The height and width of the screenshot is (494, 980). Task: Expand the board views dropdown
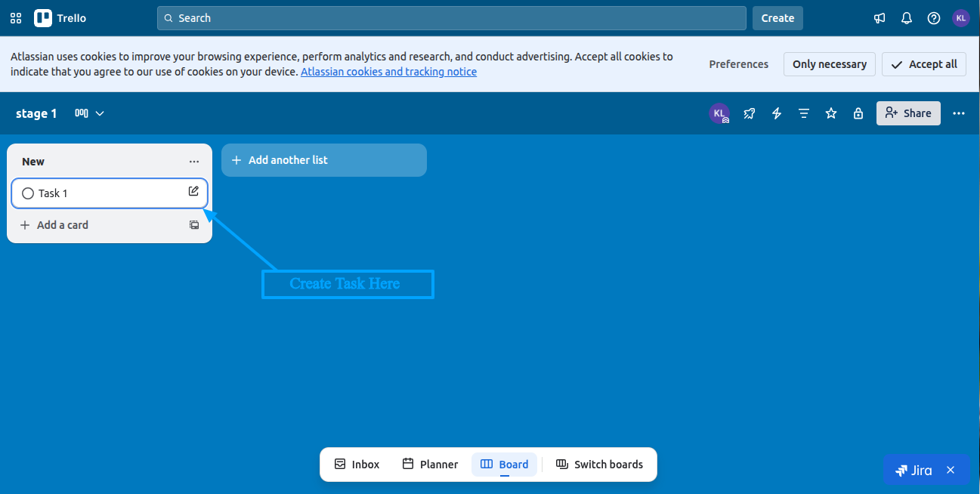coord(89,113)
